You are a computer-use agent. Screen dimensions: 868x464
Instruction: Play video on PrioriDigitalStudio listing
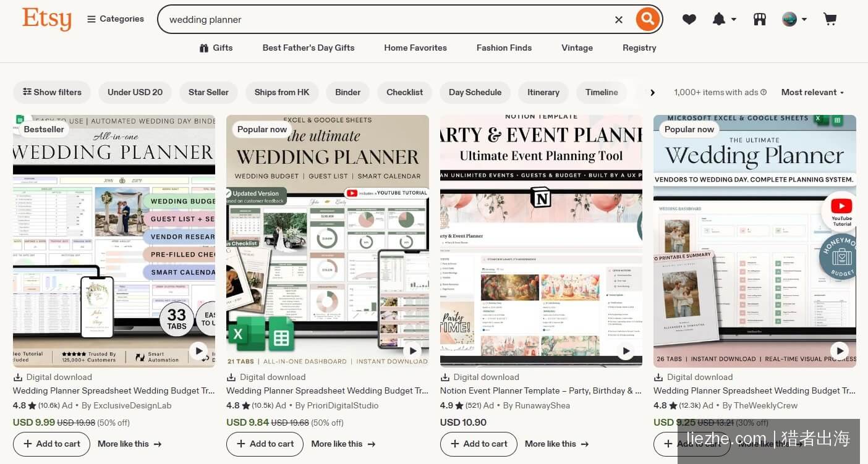point(412,351)
